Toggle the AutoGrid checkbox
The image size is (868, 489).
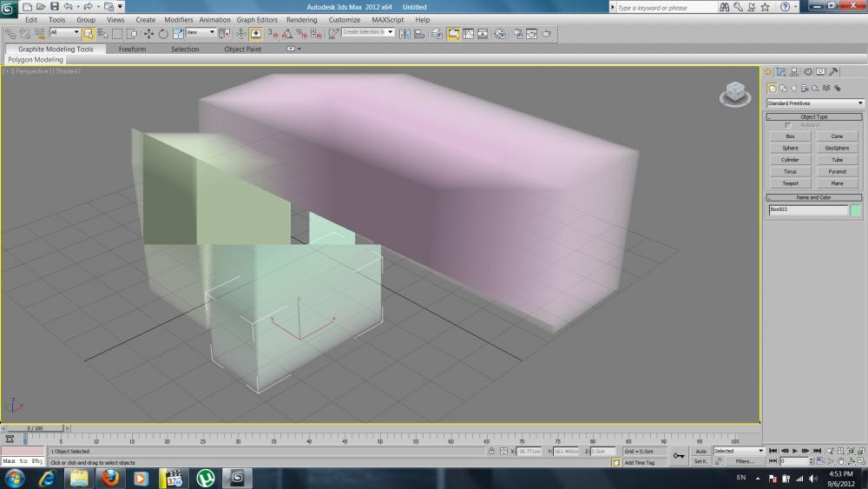coord(788,125)
